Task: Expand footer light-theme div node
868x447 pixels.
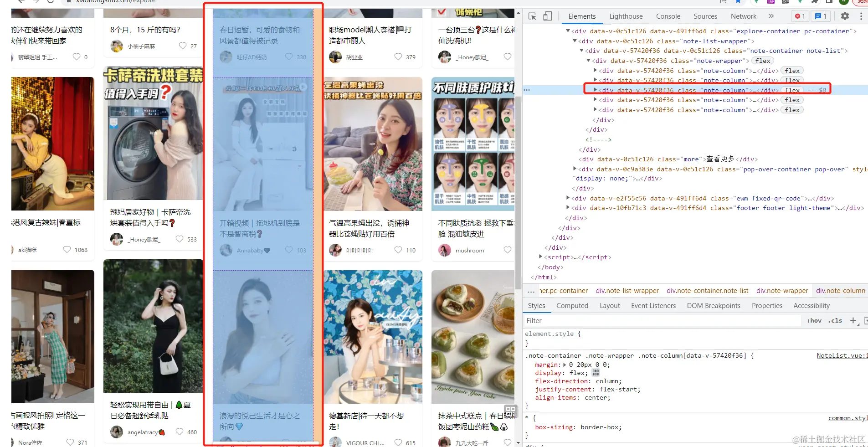Action: (568, 208)
